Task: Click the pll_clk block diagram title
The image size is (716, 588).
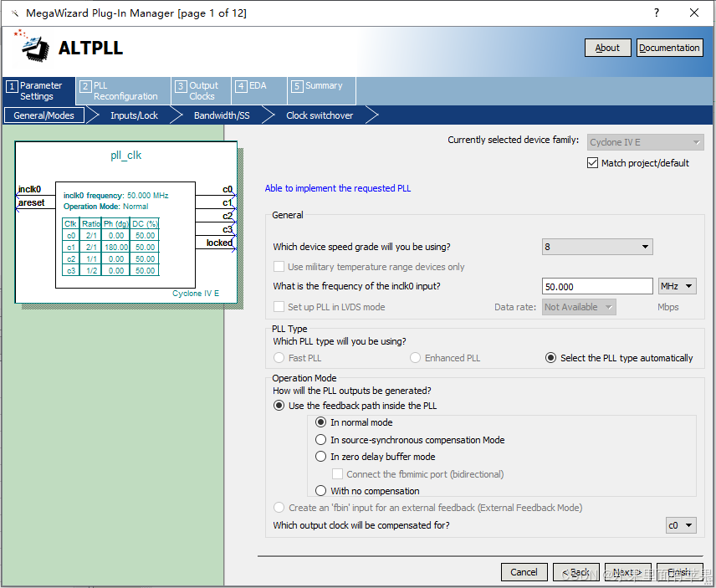Action: pos(126,156)
